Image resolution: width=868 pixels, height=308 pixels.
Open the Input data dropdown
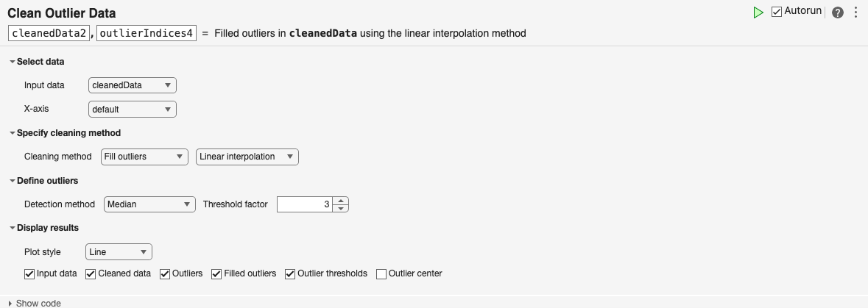(132, 85)
